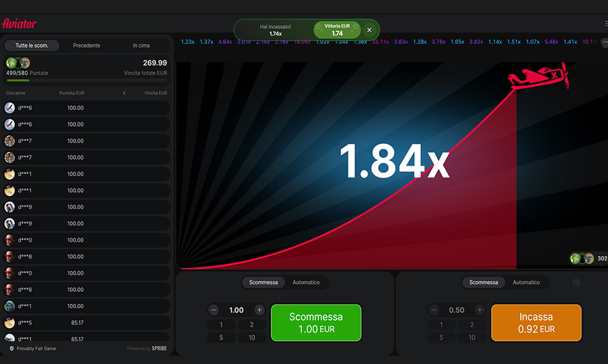This screenshot has width=608, height=364.
Task: Click the left panel's 1.00 bet amount field
Action: click(236, 310)
